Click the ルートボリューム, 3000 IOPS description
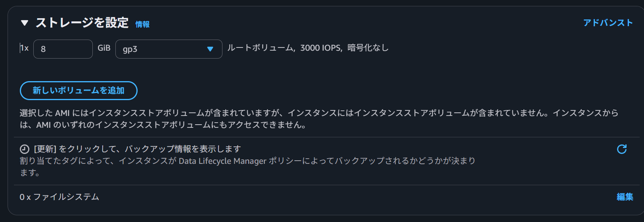 [284, 48]
